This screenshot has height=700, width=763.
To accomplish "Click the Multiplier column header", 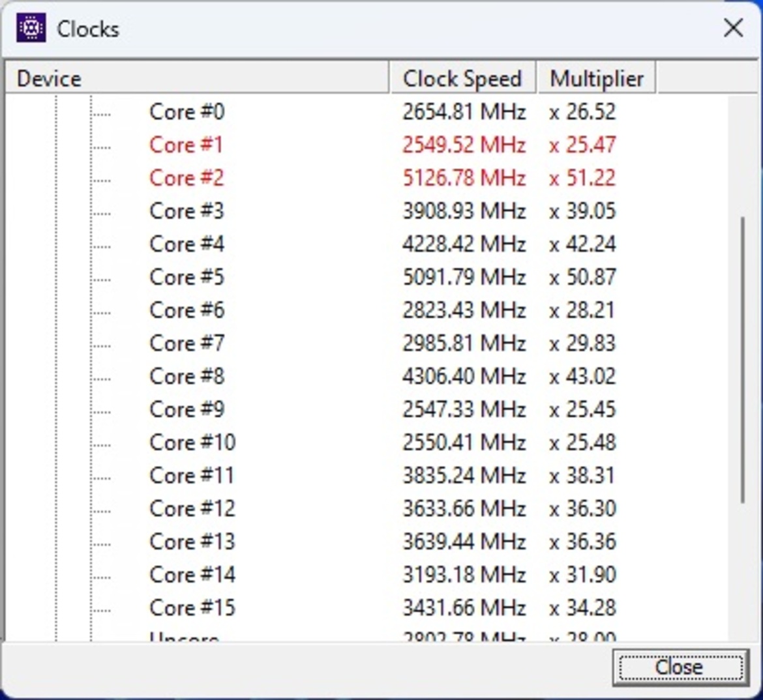I will point(596,79).
